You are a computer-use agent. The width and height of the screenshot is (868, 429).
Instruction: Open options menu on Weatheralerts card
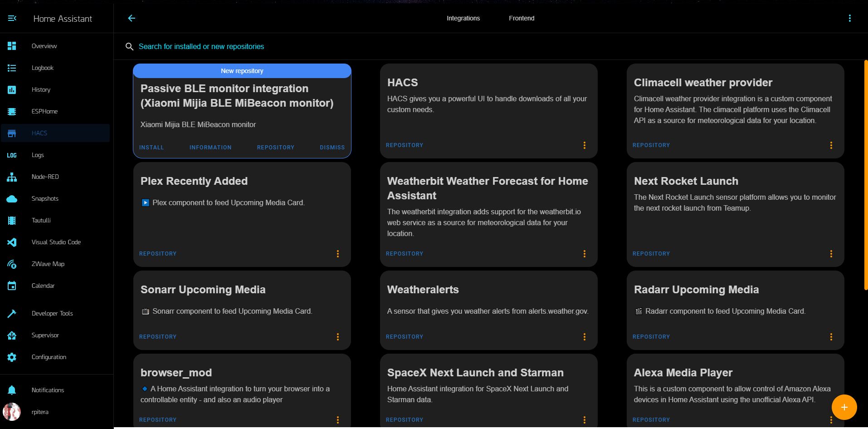tap(584, 337)
